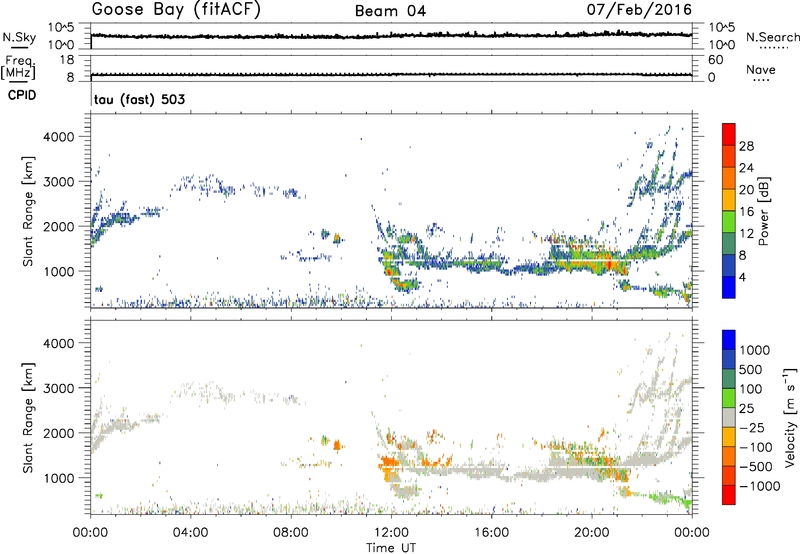Click "24" on the power color bar

(746, 168)
